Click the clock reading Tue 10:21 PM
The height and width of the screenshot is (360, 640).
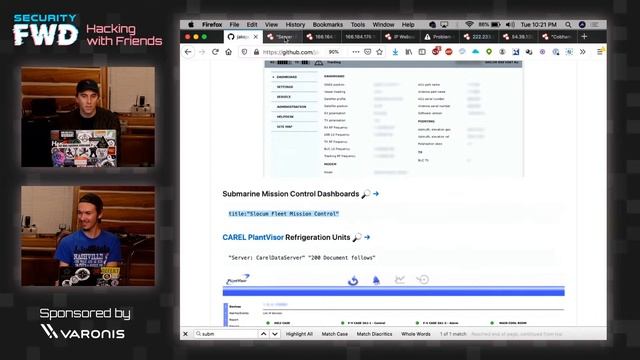(x=538, y=24)
